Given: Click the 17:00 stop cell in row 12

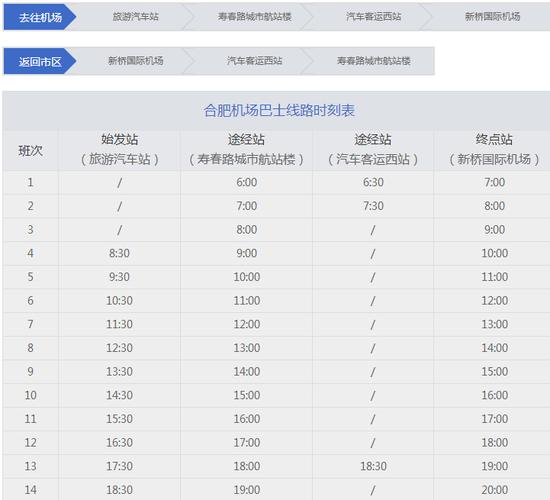Looking at the screenshot, I should pyautogui.click(x=246, y=443).
